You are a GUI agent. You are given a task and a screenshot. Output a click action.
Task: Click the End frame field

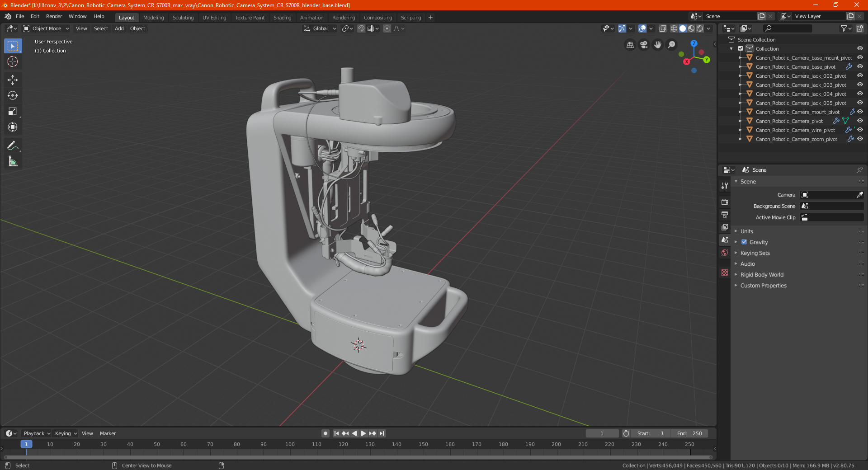(x=689, y=433)
